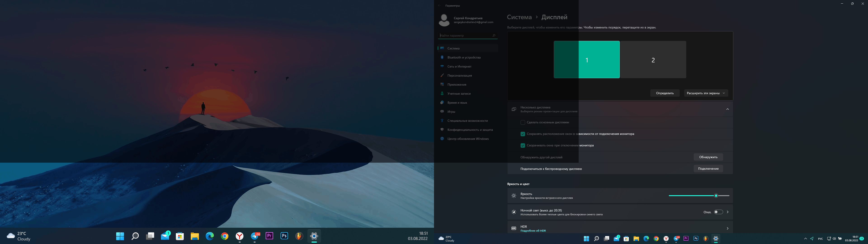Collapse the Multiple displays section
This screenshot has width=868, height=244.
coord(727,109)
